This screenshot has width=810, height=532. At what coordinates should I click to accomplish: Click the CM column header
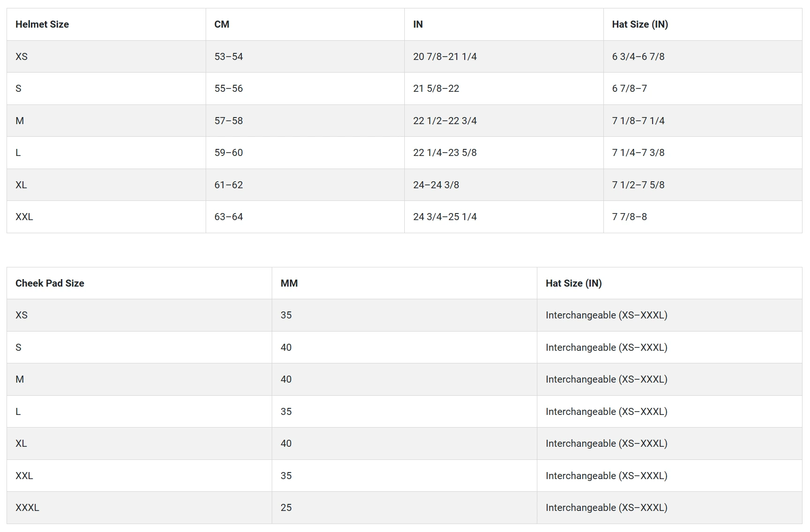222,24
